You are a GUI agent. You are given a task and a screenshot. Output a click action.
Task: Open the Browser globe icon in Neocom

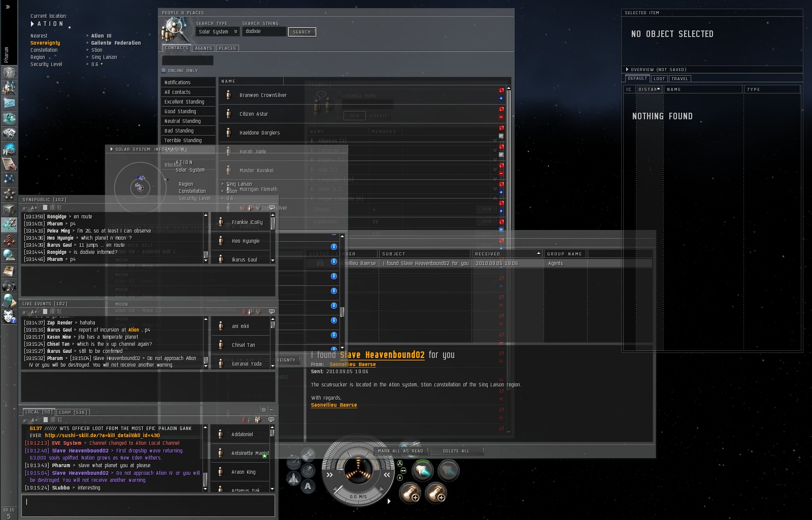pos(9,255)
